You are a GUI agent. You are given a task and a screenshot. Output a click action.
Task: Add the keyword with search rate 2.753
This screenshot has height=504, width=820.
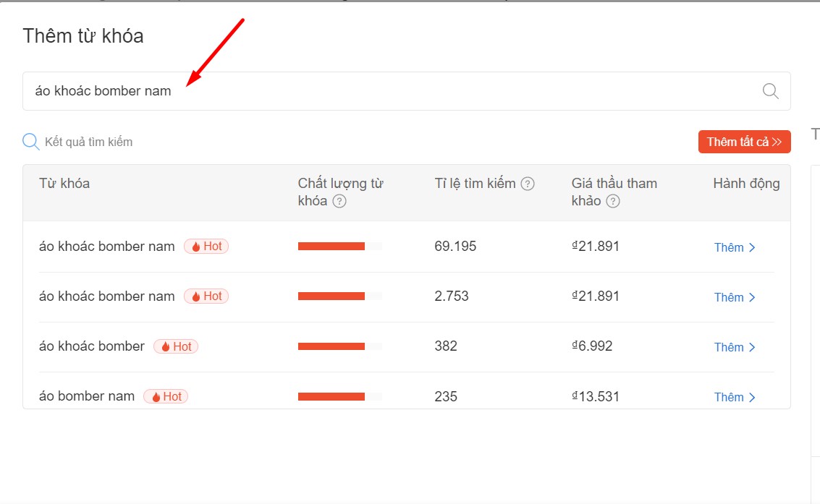click(735, 297)
